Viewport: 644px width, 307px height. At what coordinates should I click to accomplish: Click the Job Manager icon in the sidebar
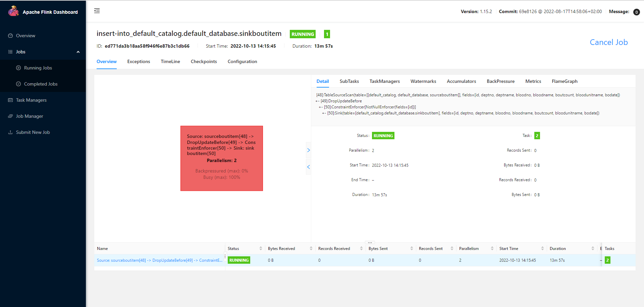point(10,116)
